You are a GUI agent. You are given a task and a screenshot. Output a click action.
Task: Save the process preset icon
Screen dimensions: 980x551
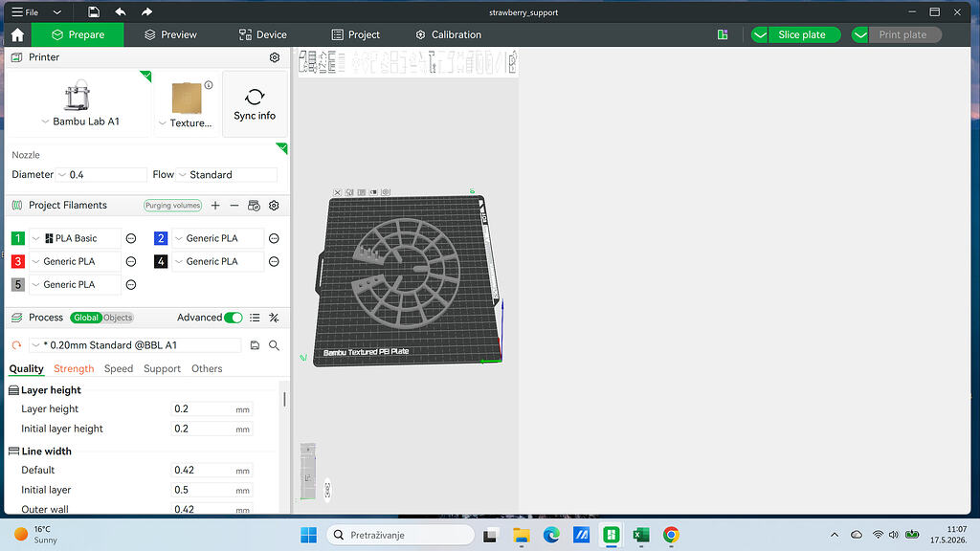click(255, 345)
